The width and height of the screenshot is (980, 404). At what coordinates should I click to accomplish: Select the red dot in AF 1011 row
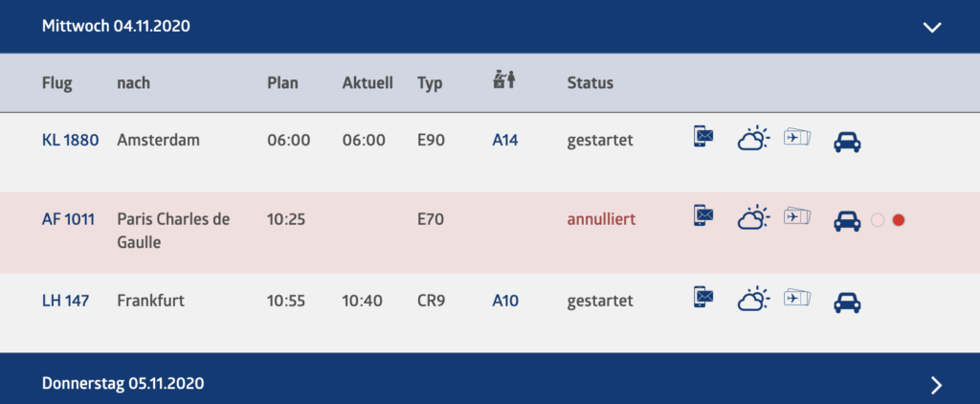point(898,220)
